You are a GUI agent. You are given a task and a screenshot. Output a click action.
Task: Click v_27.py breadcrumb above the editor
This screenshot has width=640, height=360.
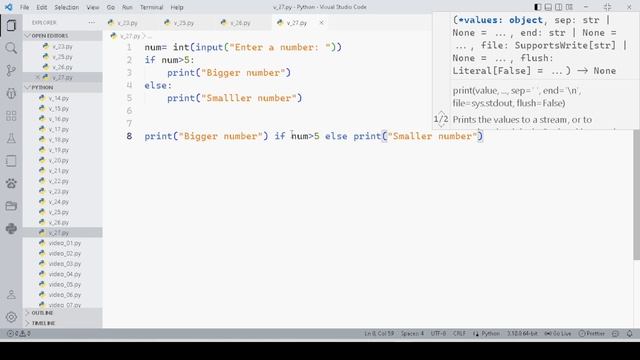click(x=130, y=36)
